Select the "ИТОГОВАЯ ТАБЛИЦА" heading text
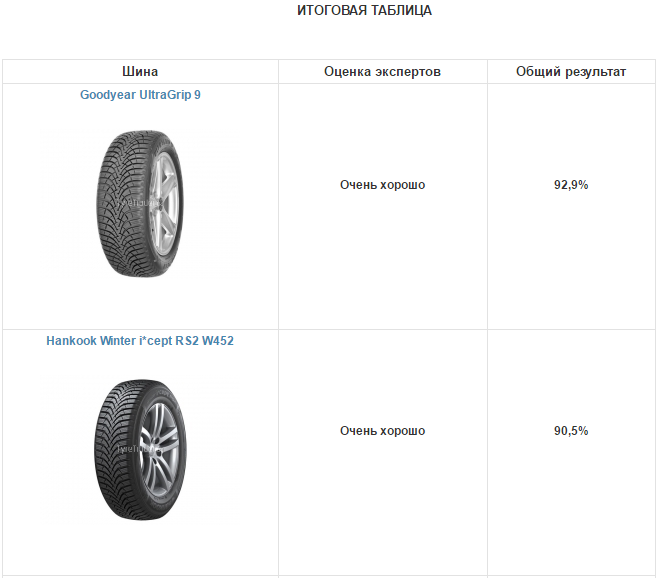The image size is (661, 578). point(365,11)
